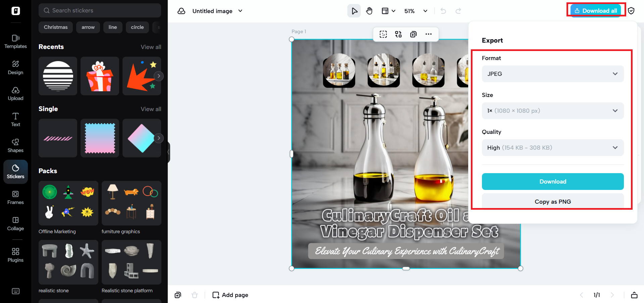This screenshot has height=303, width=644.
Task: Switch to the Templates sidebar tab
Action: [15, 41]
